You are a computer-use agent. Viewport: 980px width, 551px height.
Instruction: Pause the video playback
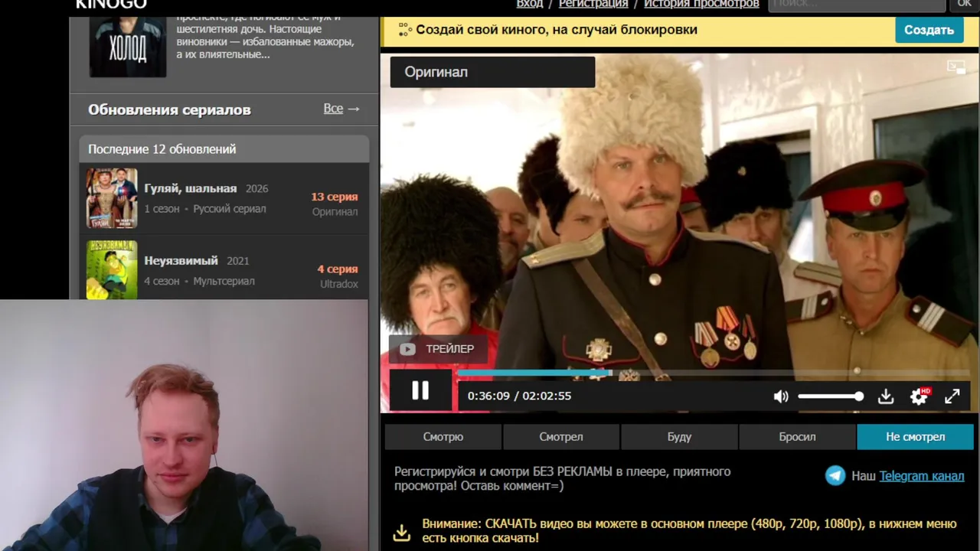point(420,391)
